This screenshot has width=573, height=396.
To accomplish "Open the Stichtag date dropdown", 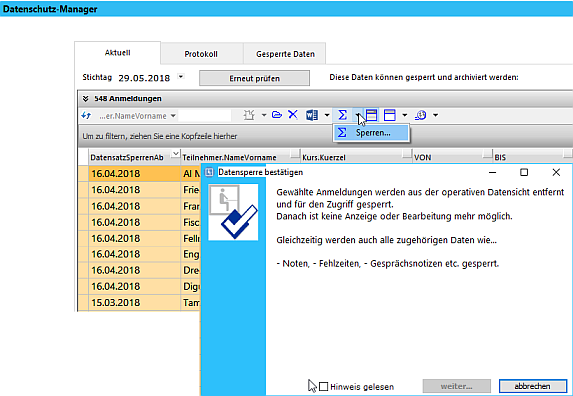I will pyautogui.click(x=181, y=77).
